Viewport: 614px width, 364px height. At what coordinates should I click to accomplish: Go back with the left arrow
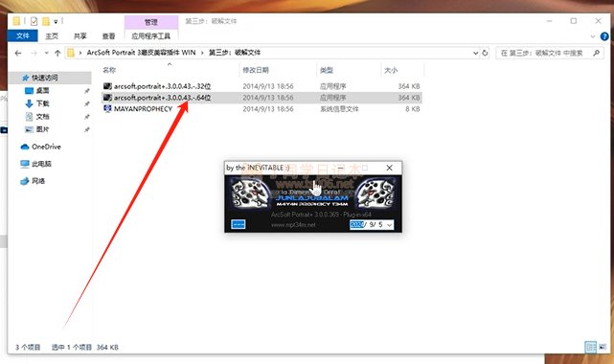(x=18, y=53)
